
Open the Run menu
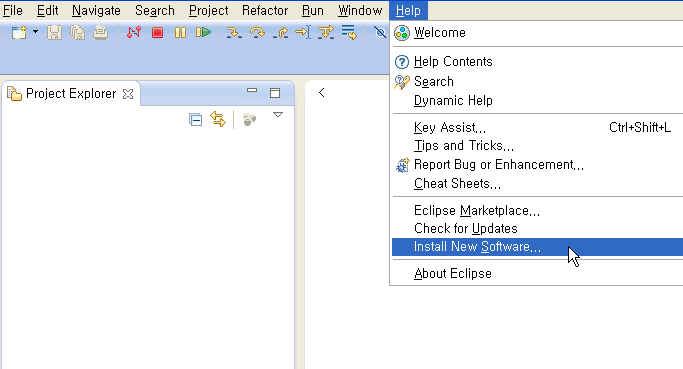pos(312,10)
